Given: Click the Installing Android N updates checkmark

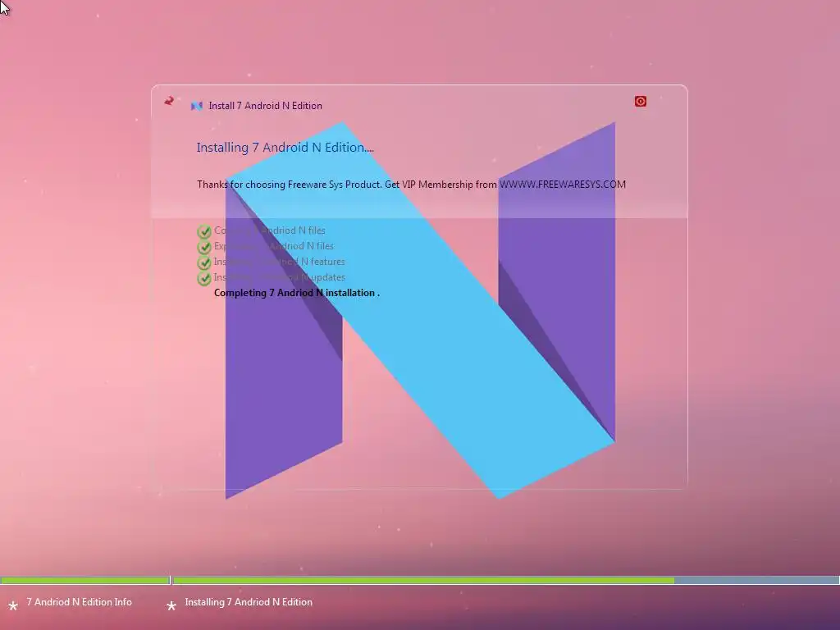Looking at the screenshot, I should pyautogui.click(x=204, y=278).
